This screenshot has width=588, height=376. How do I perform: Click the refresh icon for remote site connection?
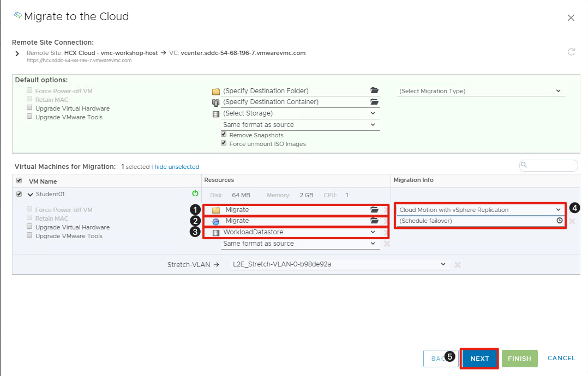[571, 52]
